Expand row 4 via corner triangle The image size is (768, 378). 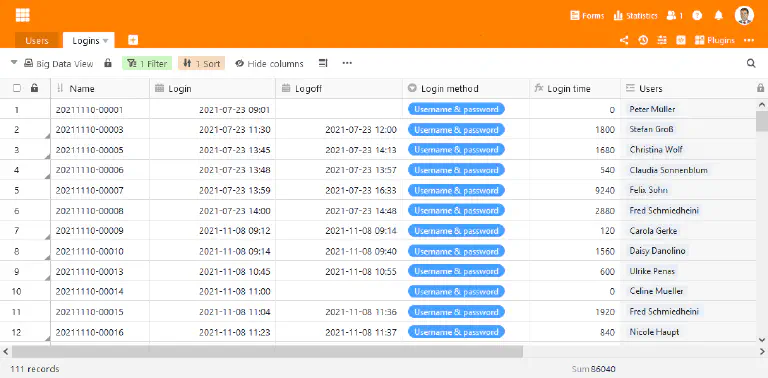(48, 176)
